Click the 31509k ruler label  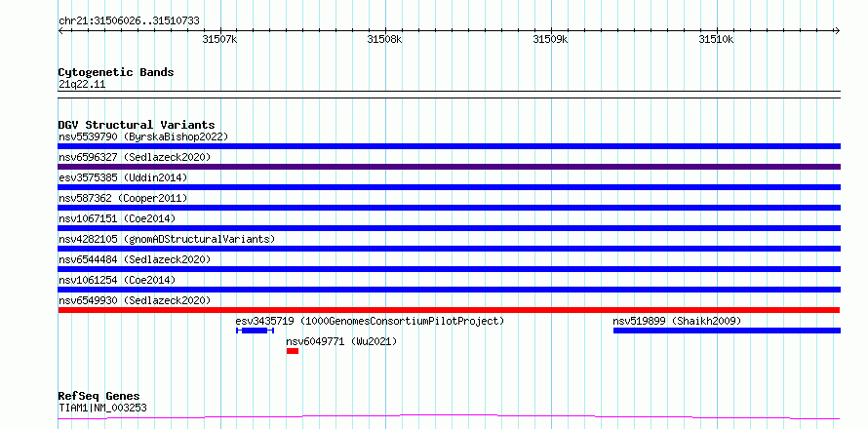[550, 39]
